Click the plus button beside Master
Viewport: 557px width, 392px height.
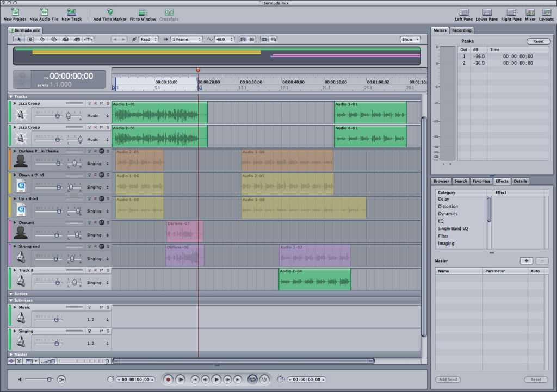click(527, 260)
